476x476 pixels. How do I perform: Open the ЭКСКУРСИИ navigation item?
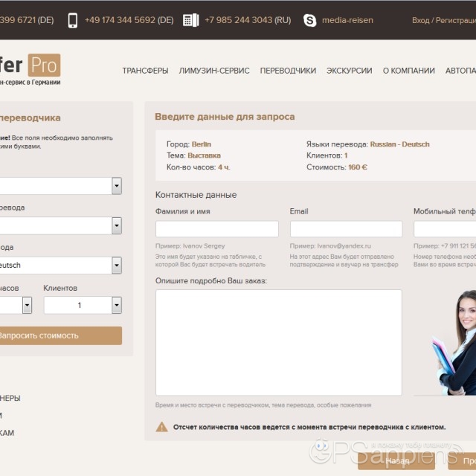pyautogui.click(x=349, y=71)
